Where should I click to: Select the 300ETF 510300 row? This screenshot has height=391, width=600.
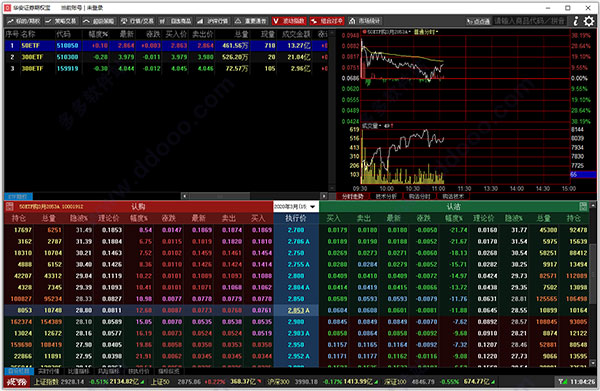pyautogui.click(x=166, y=57)
